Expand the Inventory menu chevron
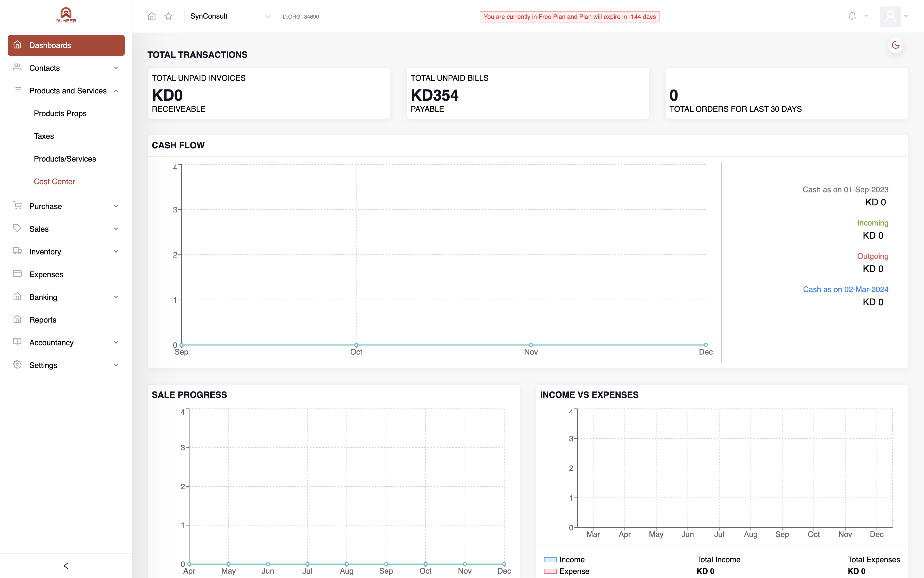 coord(116,252)
